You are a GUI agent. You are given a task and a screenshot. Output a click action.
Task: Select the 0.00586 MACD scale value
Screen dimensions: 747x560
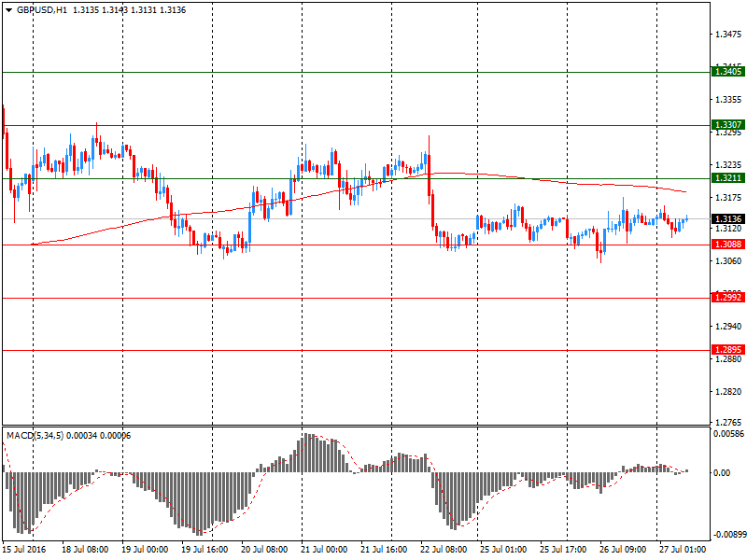click(728, 434)
